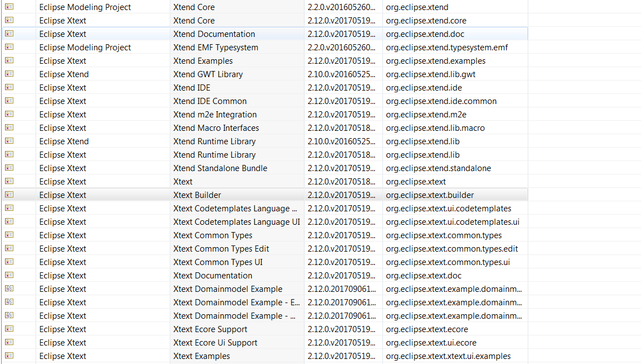Select "Eclipse Modeling Project" in the Xtend EMF Typesystem row
Screen dimensions: 641x364
click(85, 48)
